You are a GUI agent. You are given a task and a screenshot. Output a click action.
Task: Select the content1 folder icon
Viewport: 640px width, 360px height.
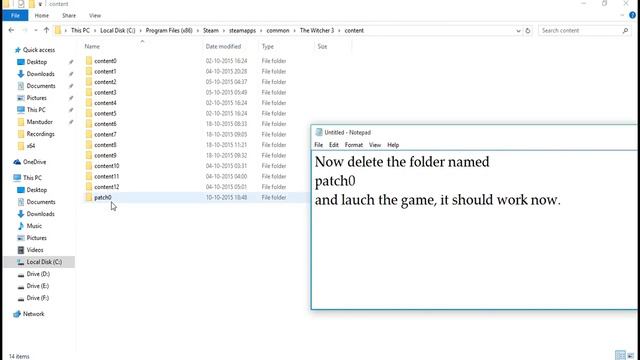89,71
